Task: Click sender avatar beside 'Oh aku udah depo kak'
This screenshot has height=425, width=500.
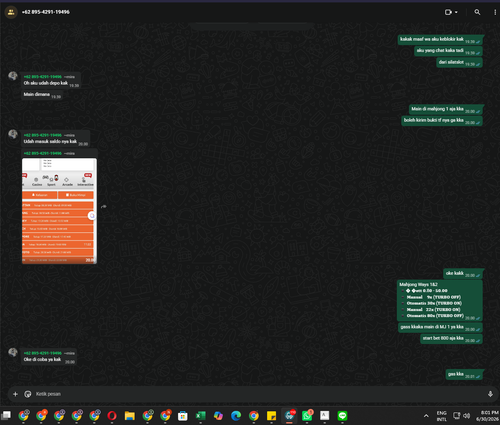Action: coord(13,76)
